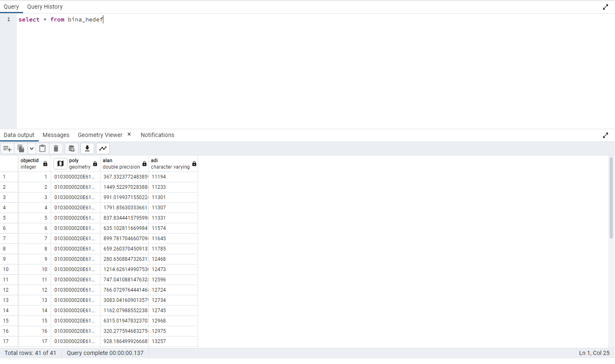Click the Ln 1, Col 25 indicator
The height and width of the screenshot is (364, 615).
click(594, 353)
